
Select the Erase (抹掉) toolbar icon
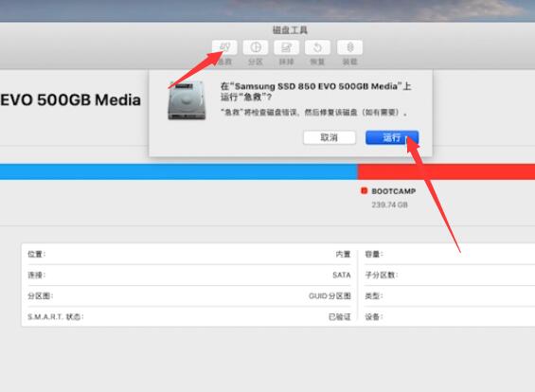(x=287, y=47)
